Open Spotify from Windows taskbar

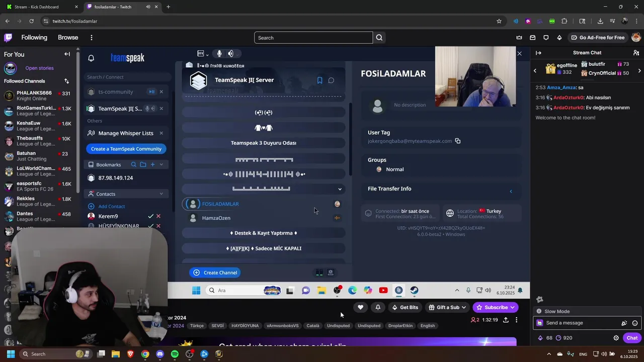(175, 354)
